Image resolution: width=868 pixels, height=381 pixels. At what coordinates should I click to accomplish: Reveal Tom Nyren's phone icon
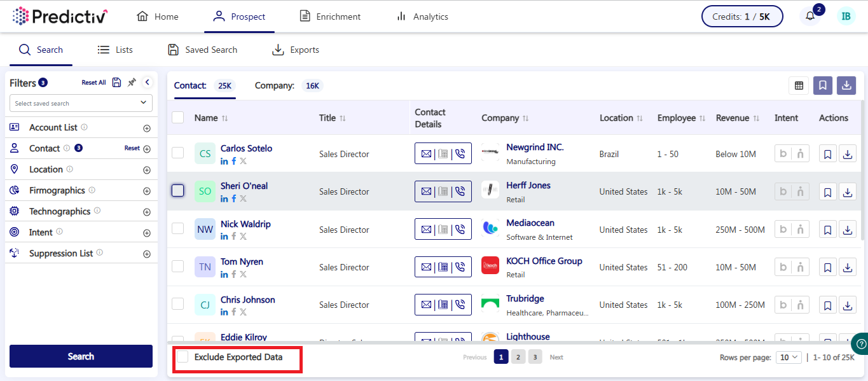click(460, 267)
